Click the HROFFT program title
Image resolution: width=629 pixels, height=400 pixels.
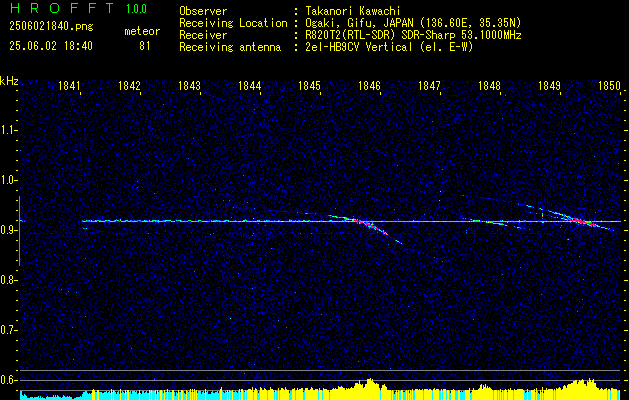click(x=62, y=8)
